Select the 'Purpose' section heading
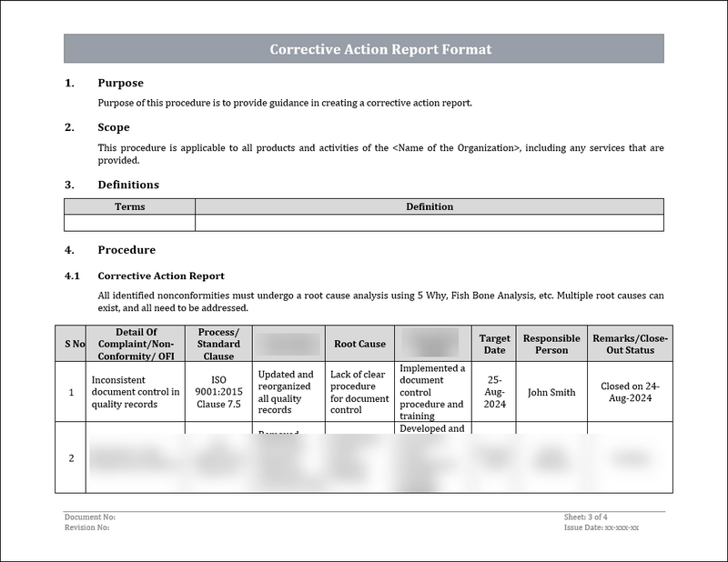 click(x=120, y=83)
